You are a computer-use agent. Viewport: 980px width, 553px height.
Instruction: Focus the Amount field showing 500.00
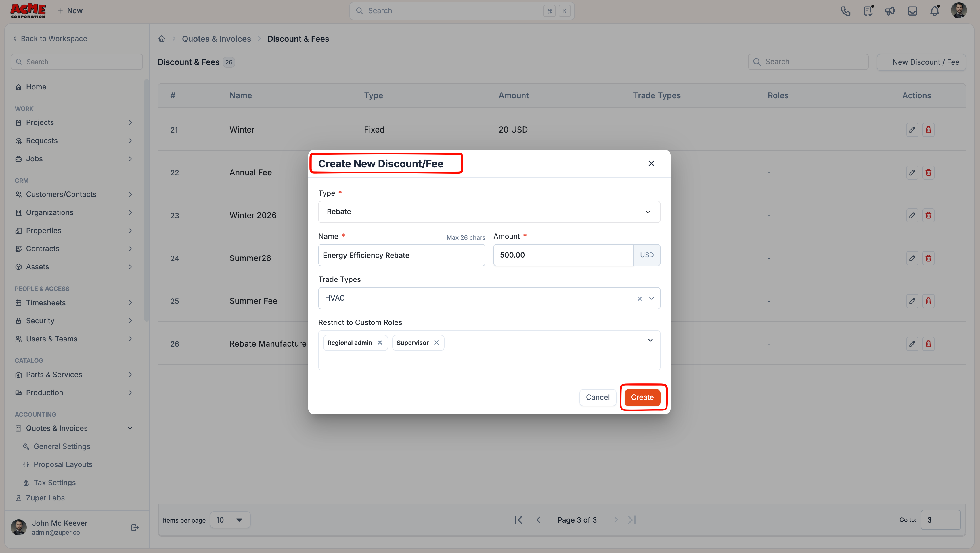[563, 255]
